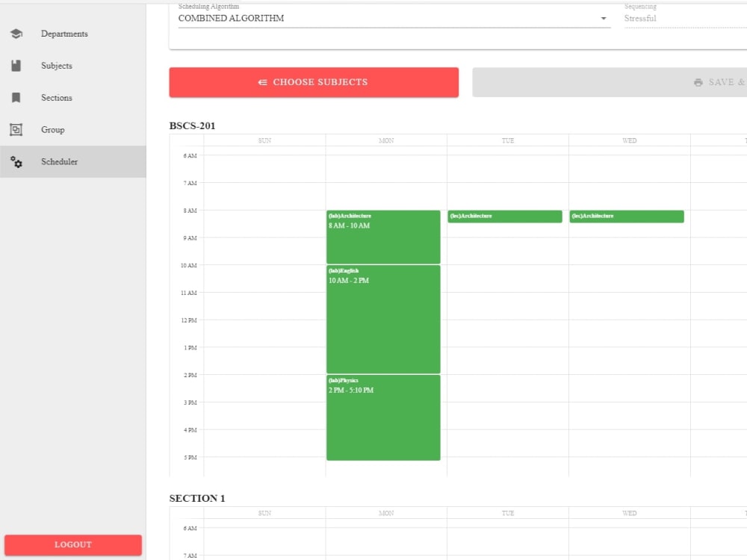This screenshot has width=747, height=560.
Task: Click the Scheduler gear icon
Action: tap(16, 161)
